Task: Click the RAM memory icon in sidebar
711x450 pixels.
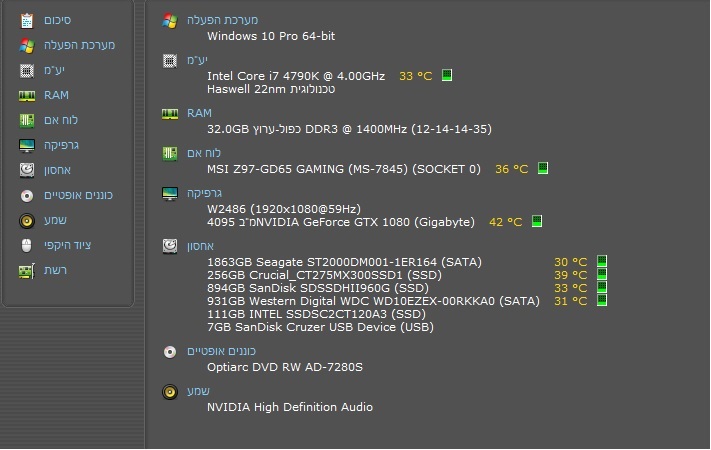Action: pyautogui.click(x=27, y=95)
